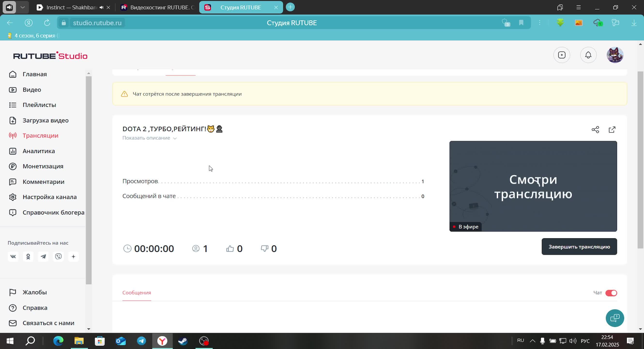Open a new browser tab
This screenshot has width=644, height=349.
pyautogui.click(x=290, y=7)
